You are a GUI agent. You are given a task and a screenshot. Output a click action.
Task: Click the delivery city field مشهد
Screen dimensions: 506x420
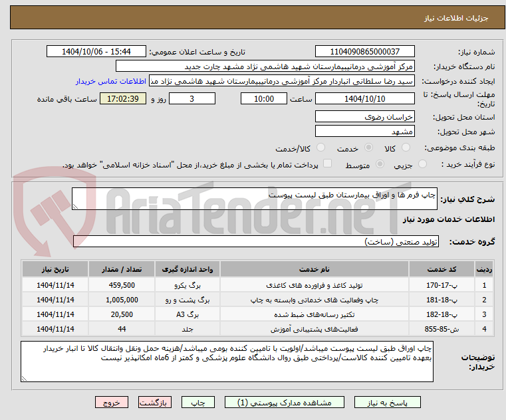(x=364, y=132)
